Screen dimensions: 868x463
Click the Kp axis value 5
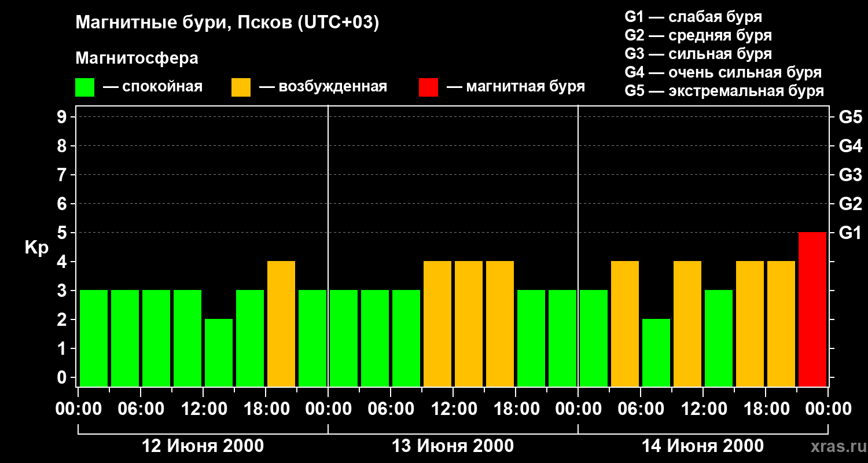(x=63, y=233)
